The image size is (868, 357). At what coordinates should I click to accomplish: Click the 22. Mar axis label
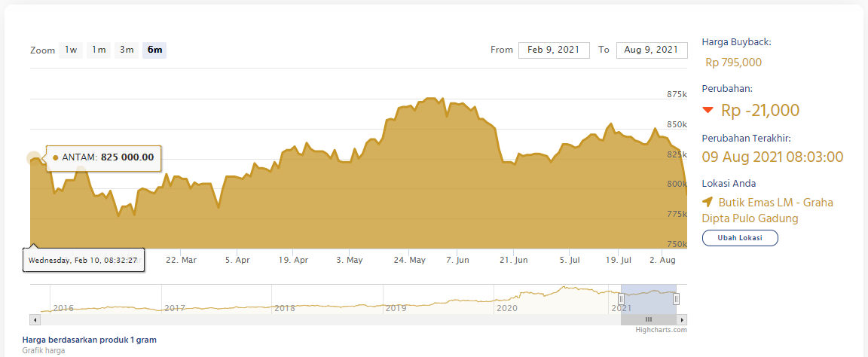tap(181, 260)
